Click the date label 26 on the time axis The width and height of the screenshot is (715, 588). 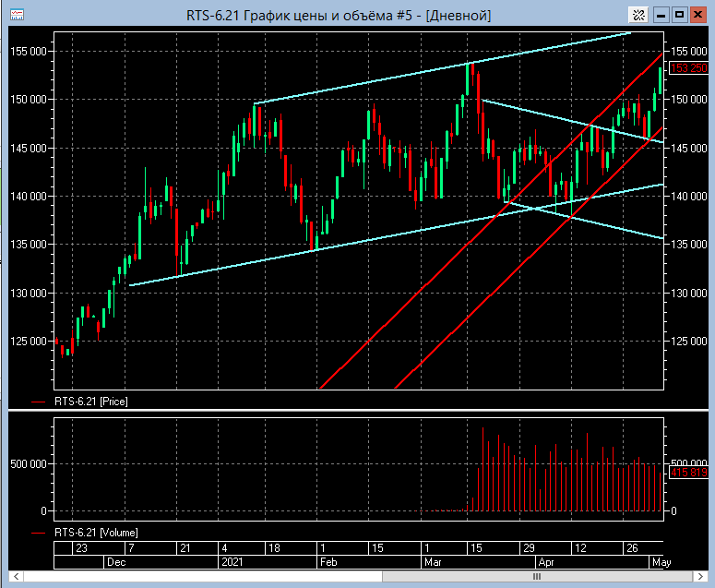pos(632,548)
